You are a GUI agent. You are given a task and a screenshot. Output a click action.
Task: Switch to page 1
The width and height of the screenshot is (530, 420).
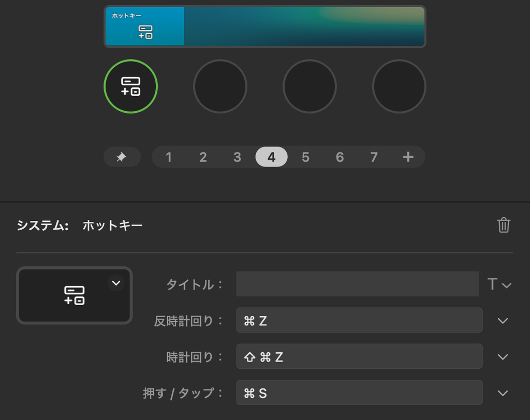pyautogui.click(x=169, y=157)
